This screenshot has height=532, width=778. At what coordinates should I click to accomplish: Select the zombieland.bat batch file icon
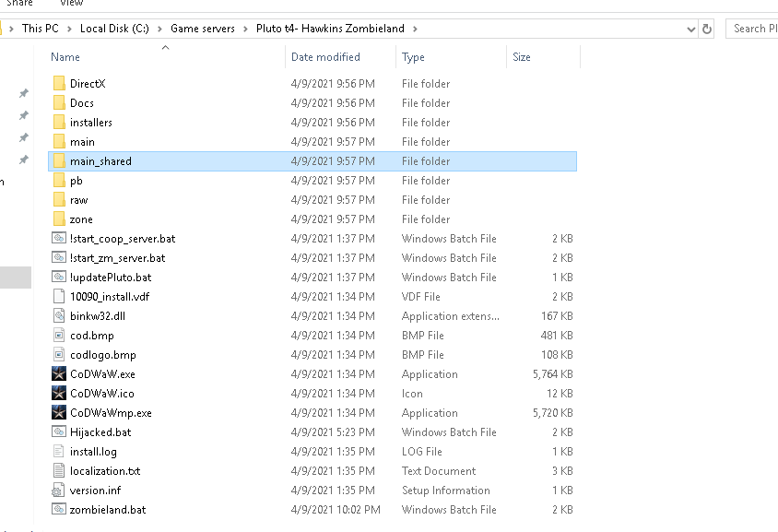[59, 510]
